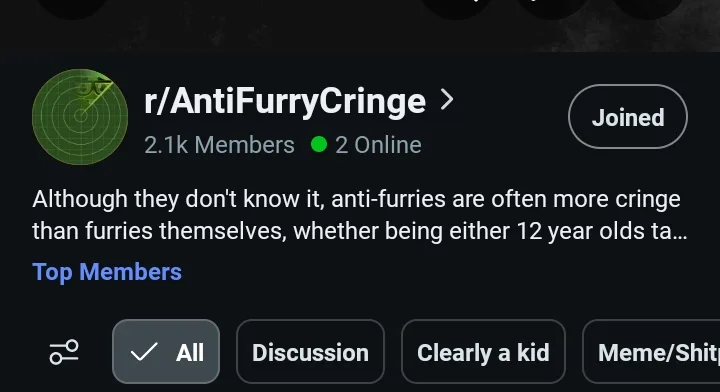
Task: Tap the Joined button to leave community
Action: click(628, 117)
